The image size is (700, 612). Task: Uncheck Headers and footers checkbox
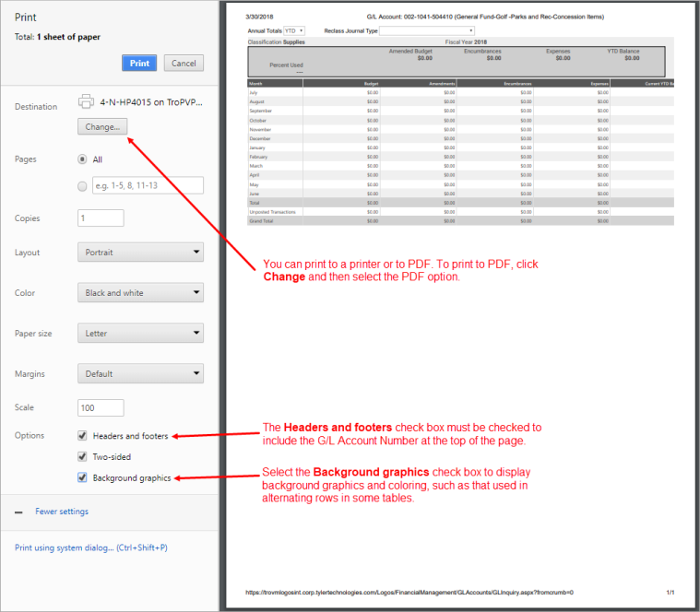tap(83, 436)
